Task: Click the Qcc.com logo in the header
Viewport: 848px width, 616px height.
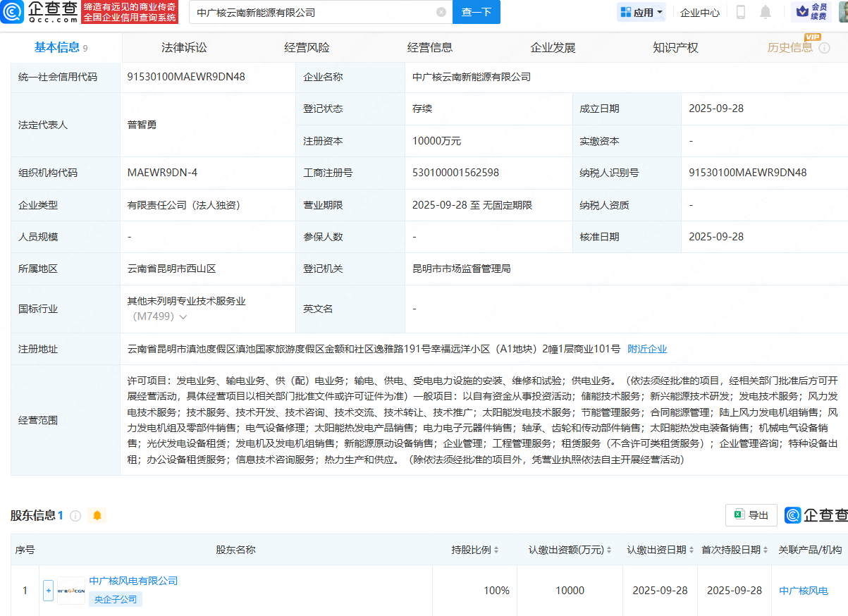Action: tap(39, 12)
